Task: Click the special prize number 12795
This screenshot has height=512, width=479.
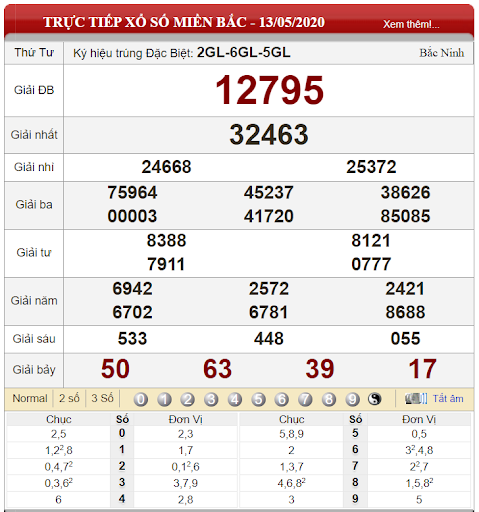Action: coord(269,90)
